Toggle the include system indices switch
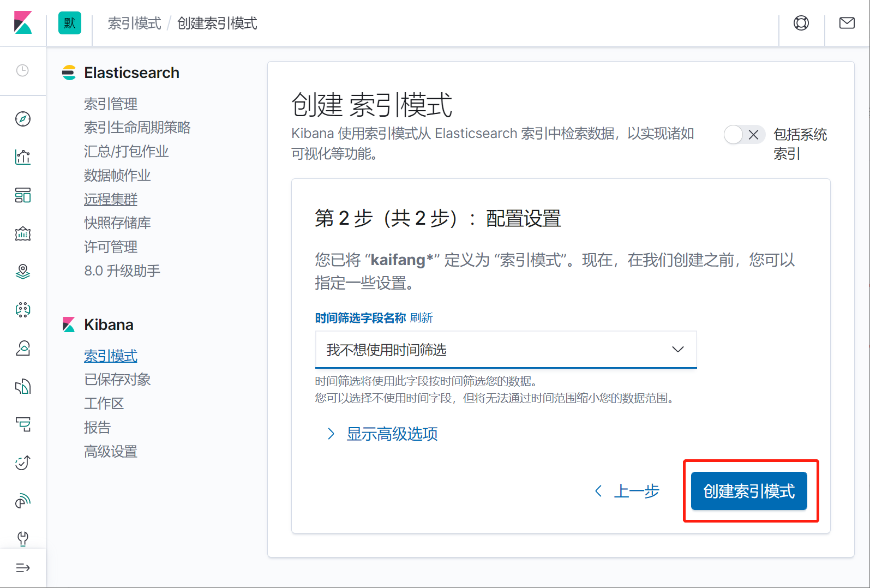The image size is (870, 588). click(743, 135)
